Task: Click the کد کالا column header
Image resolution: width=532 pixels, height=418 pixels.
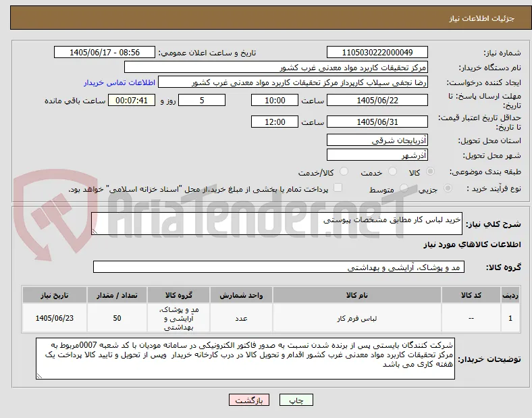Action: tap(471, 295)
